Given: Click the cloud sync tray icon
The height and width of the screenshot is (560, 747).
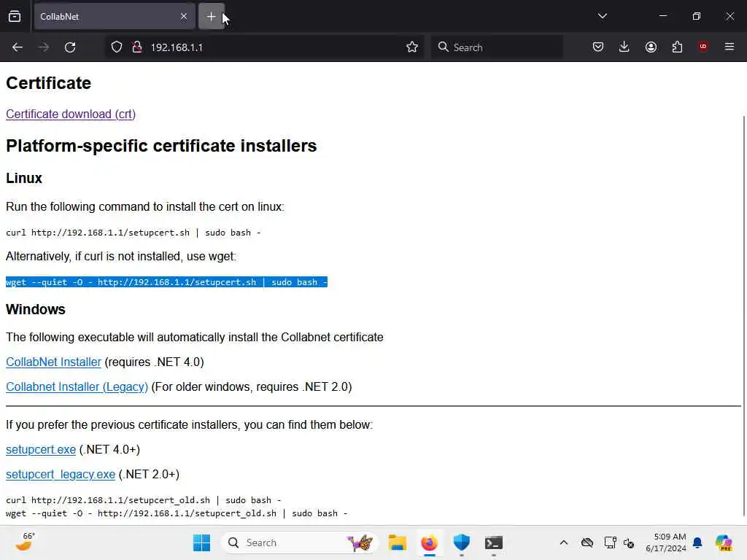Looking at the screenshot, I should (x=587, y=542).
